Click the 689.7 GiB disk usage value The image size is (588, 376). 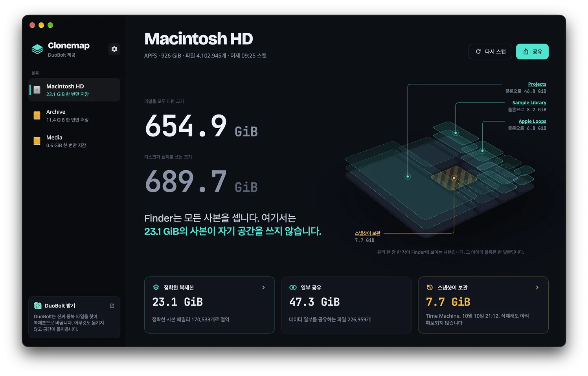point(201,182)
